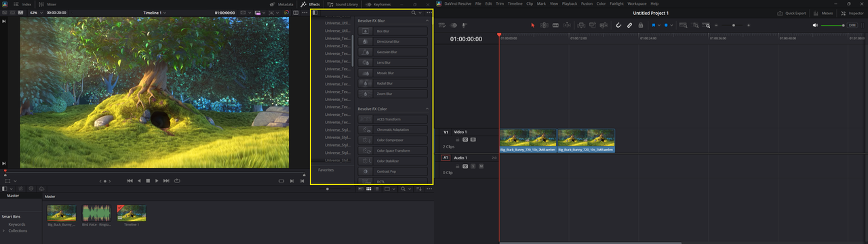The height and width of the screenshot is (244, 868).
Task: Toggle Solo on Audio 1 track
Action: (473, 165)
